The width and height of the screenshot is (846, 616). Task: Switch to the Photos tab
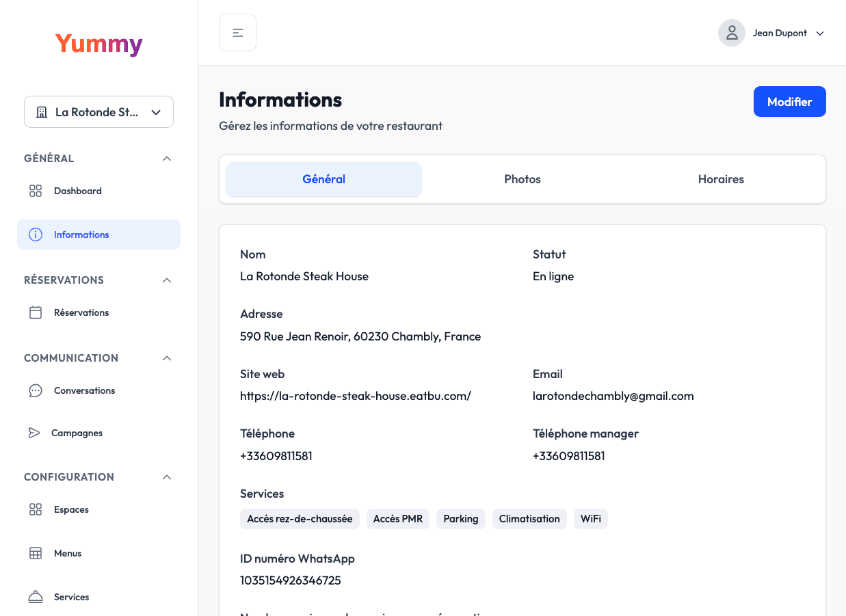click(522, 178)
